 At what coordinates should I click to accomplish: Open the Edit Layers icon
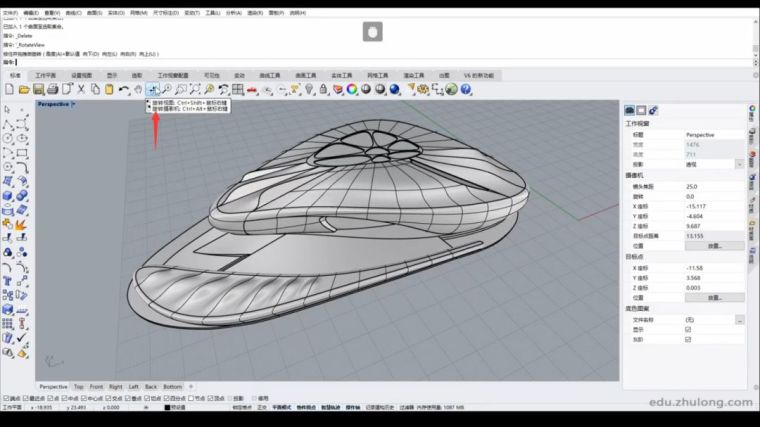(337, 89)
